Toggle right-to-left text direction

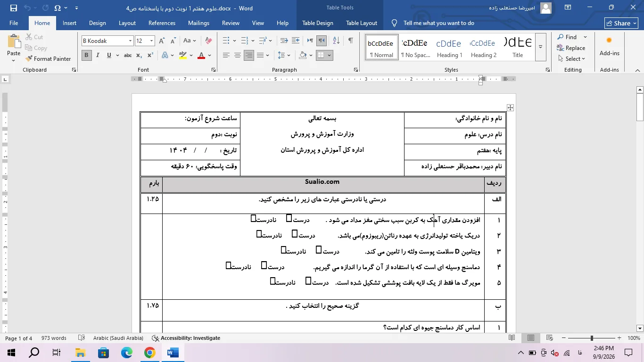click(x=321, y=41)
